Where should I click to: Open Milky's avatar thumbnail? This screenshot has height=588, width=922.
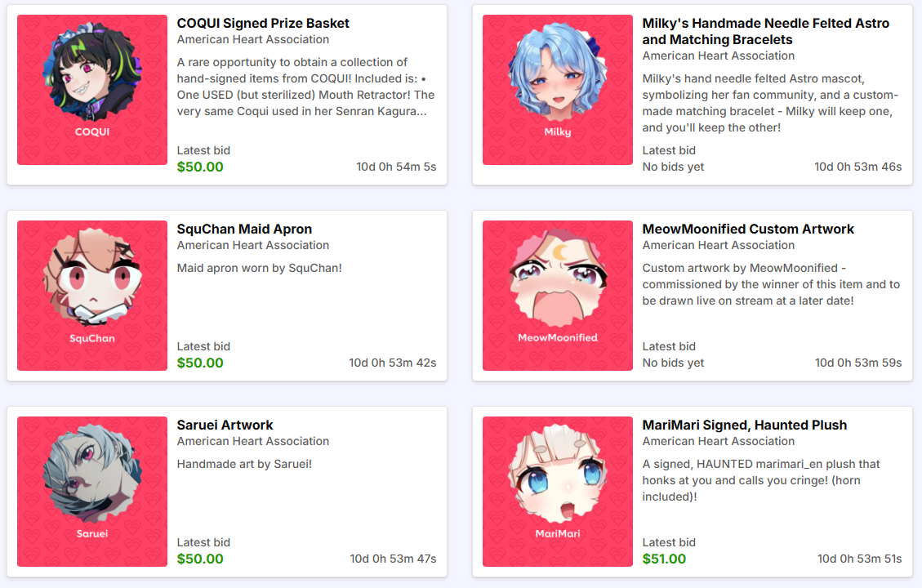tap(558, 90)
